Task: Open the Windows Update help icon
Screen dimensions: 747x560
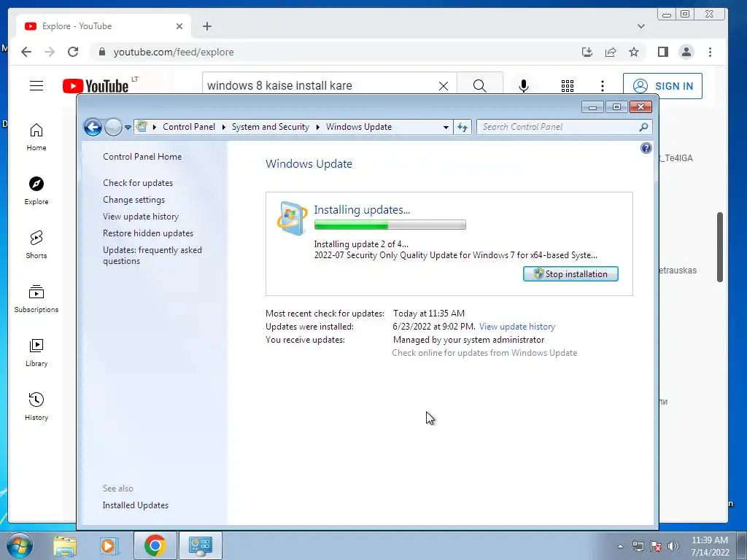Action: click(646, 148)
